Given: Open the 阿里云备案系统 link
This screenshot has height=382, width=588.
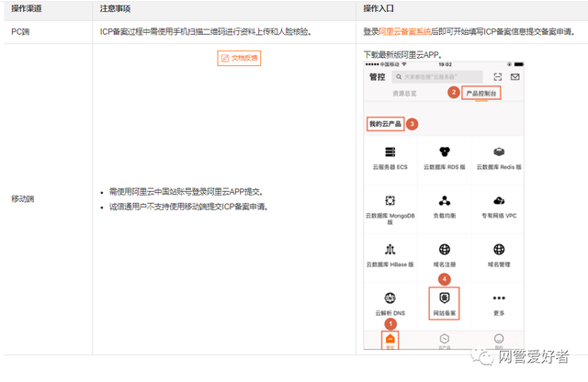Looking at the screenshot, I should coord(404,32).
